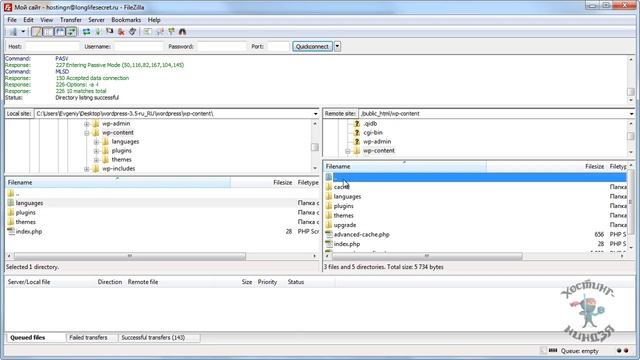This screenshot has width=640, height=360.
Task: Select the remote .qidb folder in tree
Action: click(x=370, y=124)
